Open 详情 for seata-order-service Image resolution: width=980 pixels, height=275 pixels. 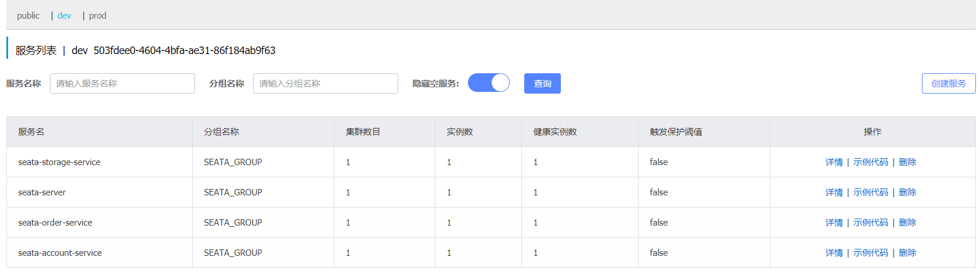coord(834,223)
